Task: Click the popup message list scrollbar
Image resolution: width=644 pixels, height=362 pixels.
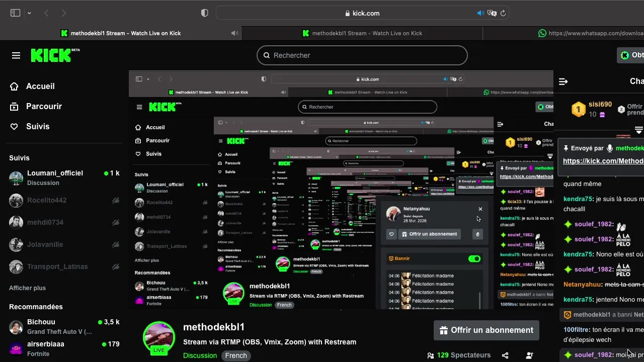Action: [479, 300]
